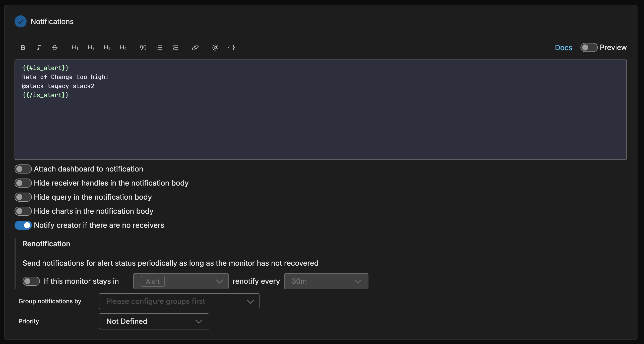The width and height of the screenshot is (644, 344).
Task: Insert a numbered list
Action: pyautogui.click(x=175, y=47)
